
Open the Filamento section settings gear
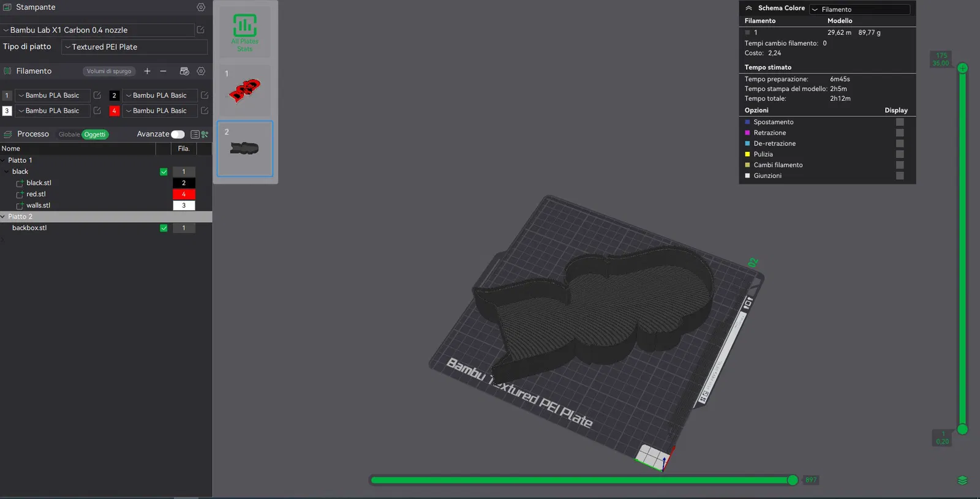pos(201,71)
